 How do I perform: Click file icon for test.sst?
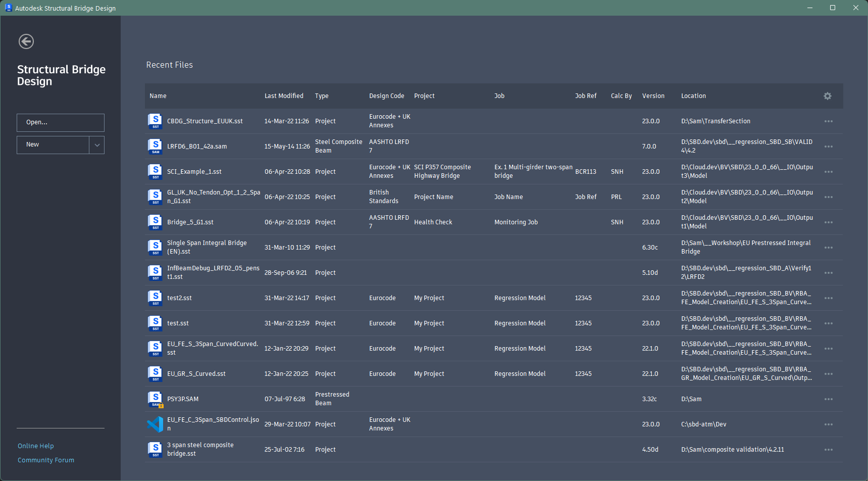click(155, 323)
